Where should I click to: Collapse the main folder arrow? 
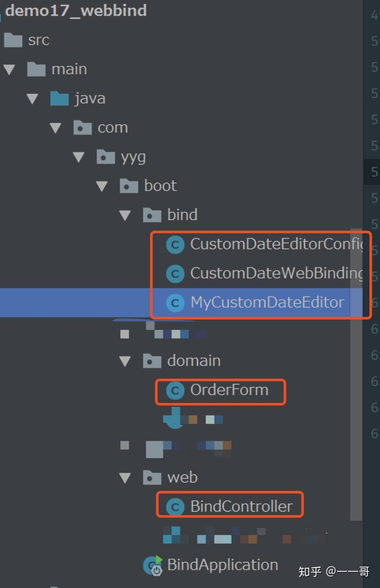(9, 69)
